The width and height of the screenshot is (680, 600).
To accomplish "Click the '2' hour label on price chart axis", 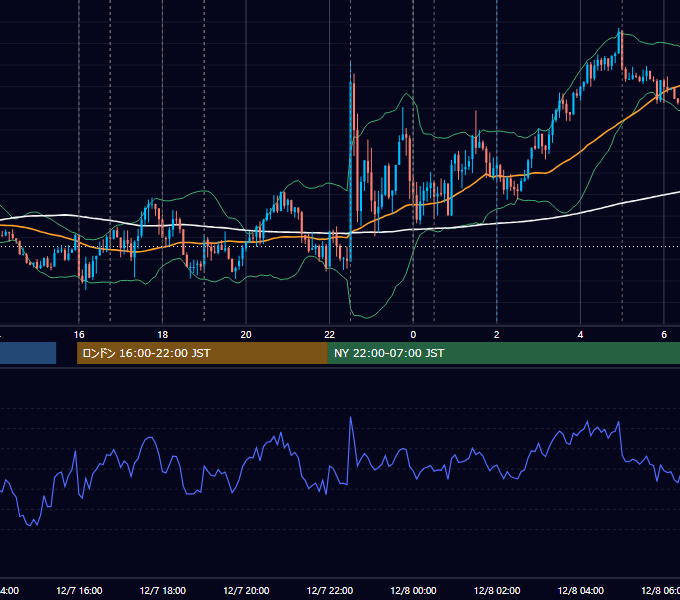I will click(x=497, y=335).
